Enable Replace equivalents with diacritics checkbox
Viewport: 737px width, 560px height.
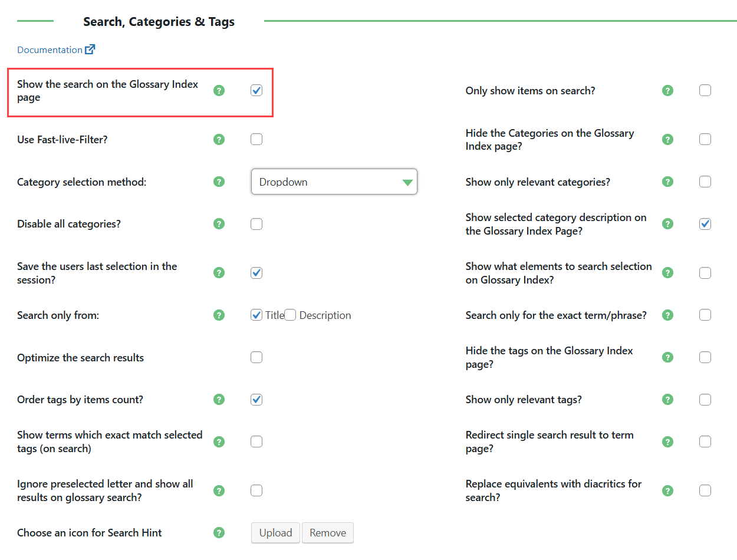(705, 490)
